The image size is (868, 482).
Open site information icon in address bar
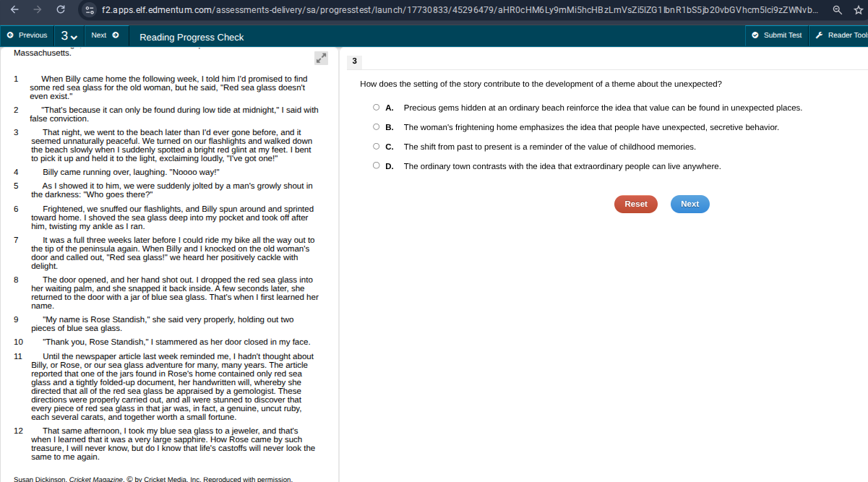click(x=90, y=10)
